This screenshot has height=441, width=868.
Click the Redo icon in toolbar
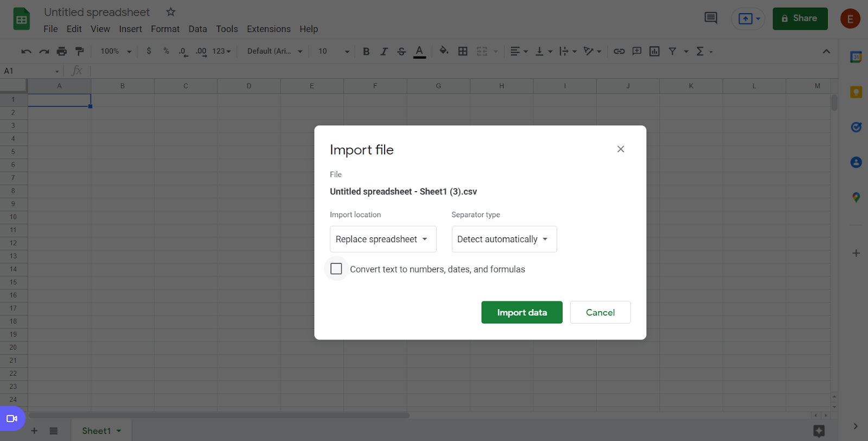tap(44, 51)
